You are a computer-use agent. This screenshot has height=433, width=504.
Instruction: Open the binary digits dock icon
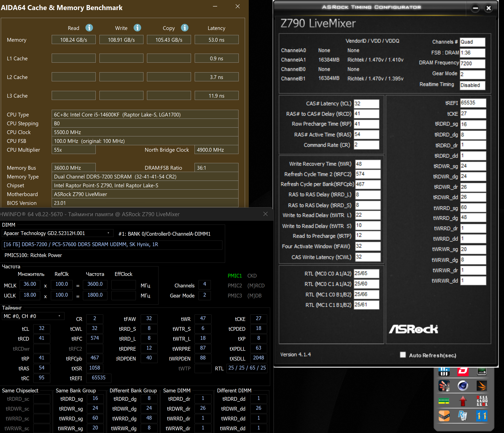click(482, 401)
